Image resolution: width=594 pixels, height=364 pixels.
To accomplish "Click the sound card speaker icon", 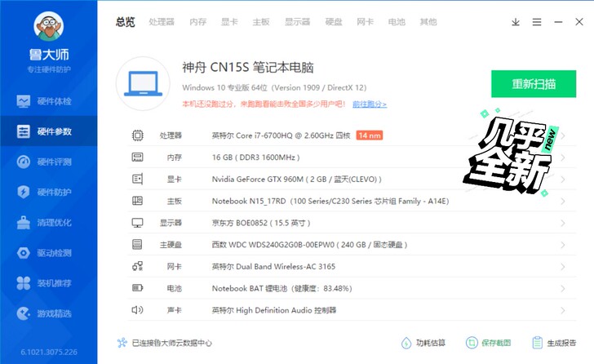I will tap(137, 310).
